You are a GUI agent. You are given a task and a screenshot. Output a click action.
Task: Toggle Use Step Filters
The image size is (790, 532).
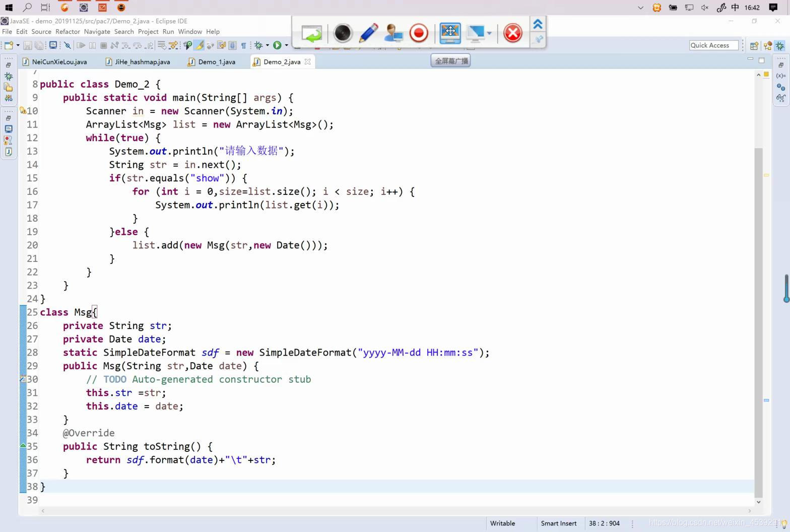pyautogui.click(x=173, y=45)
